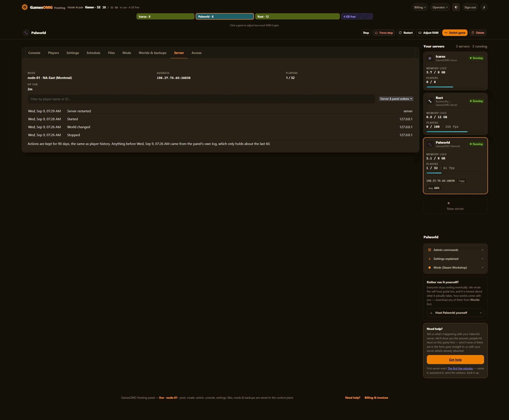509x420 pixels.
Task: Open the Admin commands guide link
Action: click(455, 250)
